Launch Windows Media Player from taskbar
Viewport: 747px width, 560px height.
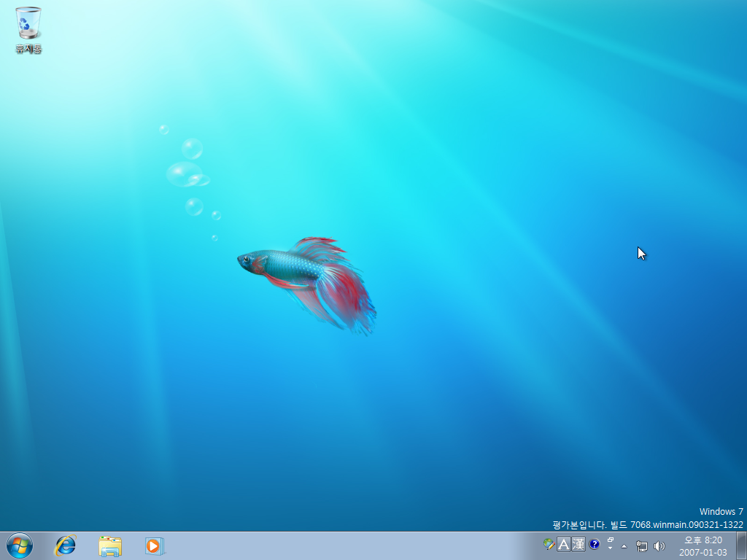coord(155,545)
